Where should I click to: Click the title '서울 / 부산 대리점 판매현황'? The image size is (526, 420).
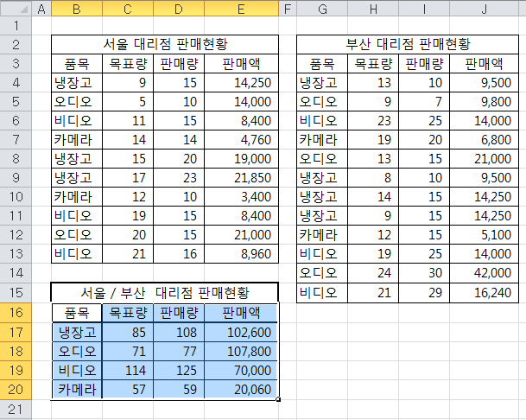pyautogui.click(x=165, y=293)
